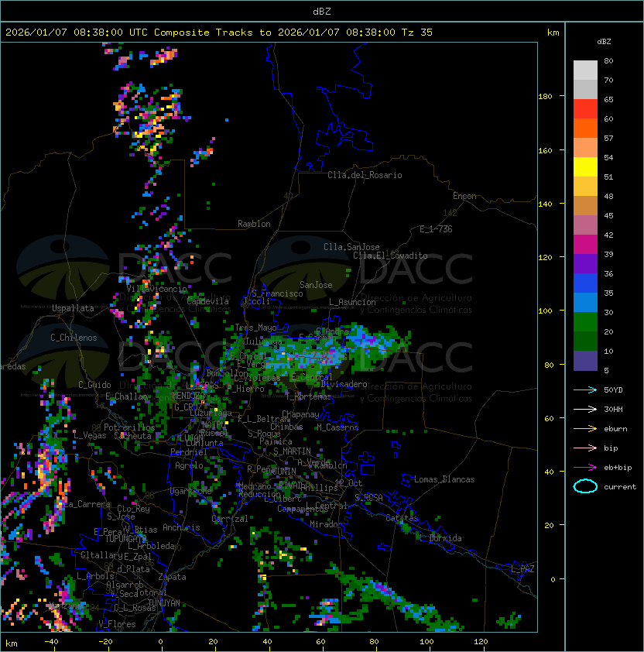644x652 pixels.
Task: Click the 'Villavicencio' place label
Action: pyautogui.click(x=156, y=289)
